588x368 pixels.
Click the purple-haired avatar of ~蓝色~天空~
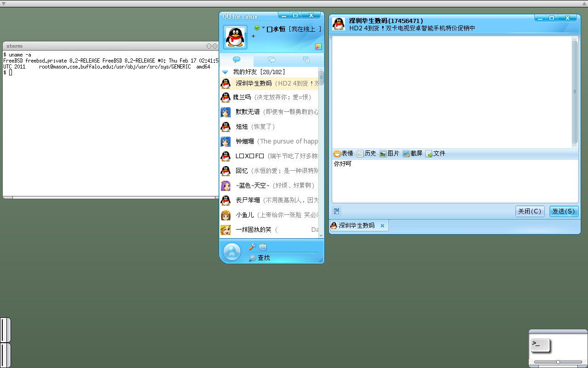click(x=226, y=185)
